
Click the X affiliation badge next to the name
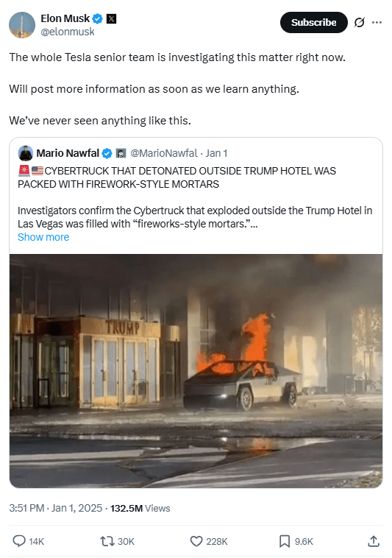112,18
